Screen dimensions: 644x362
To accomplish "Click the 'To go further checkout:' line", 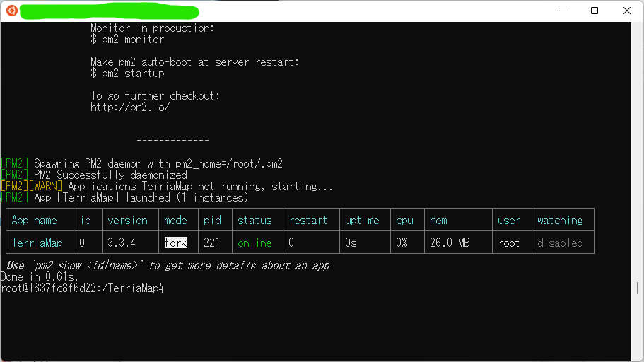I will pyautogui.click(x=156, y=95).
